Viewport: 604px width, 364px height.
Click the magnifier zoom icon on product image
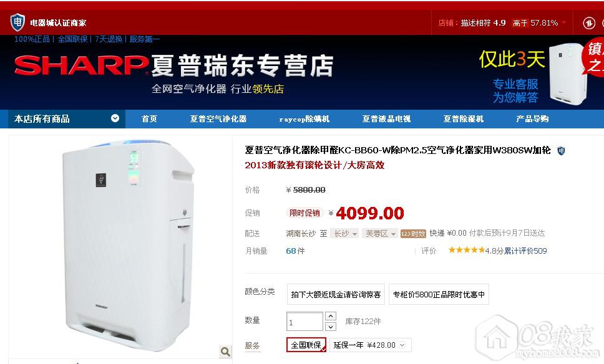coord(225,351)
